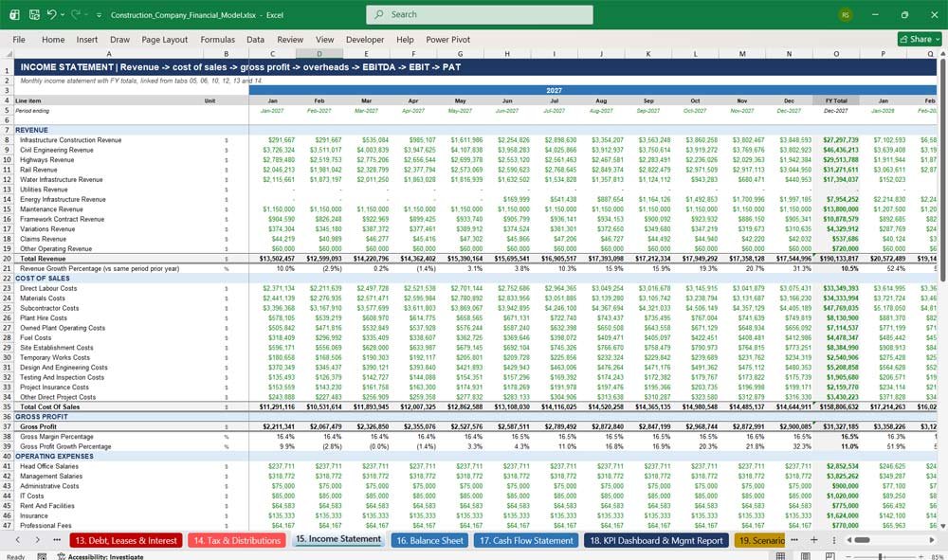Switch to 13. Debt, Leases & Interest sheet
Viewport: 948px width, 560px height.
click(x=126, y=541)
